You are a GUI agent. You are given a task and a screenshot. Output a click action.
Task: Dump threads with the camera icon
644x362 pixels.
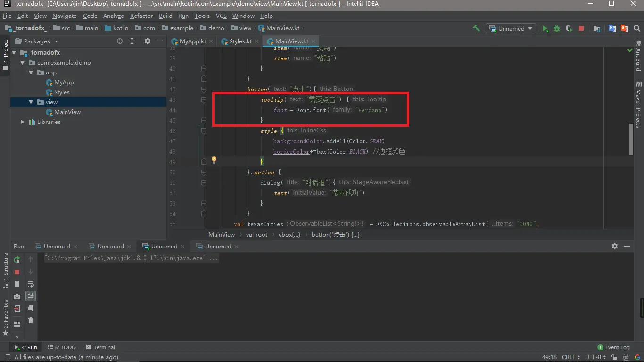[17, 296]
